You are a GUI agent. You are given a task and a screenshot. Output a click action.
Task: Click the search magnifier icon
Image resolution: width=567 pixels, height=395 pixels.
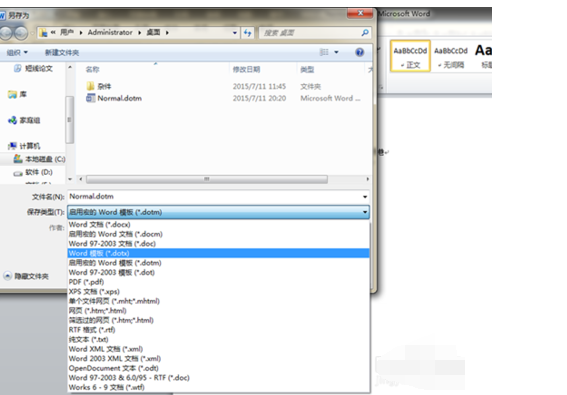(x=365, y=33)
